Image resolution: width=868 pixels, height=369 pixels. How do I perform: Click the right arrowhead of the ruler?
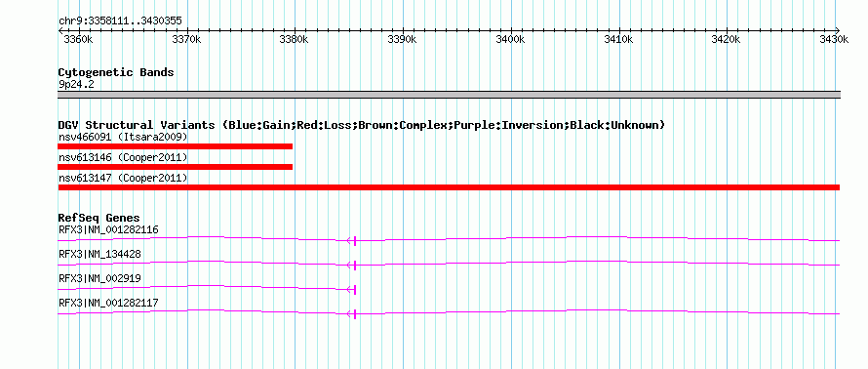(838, 30)
